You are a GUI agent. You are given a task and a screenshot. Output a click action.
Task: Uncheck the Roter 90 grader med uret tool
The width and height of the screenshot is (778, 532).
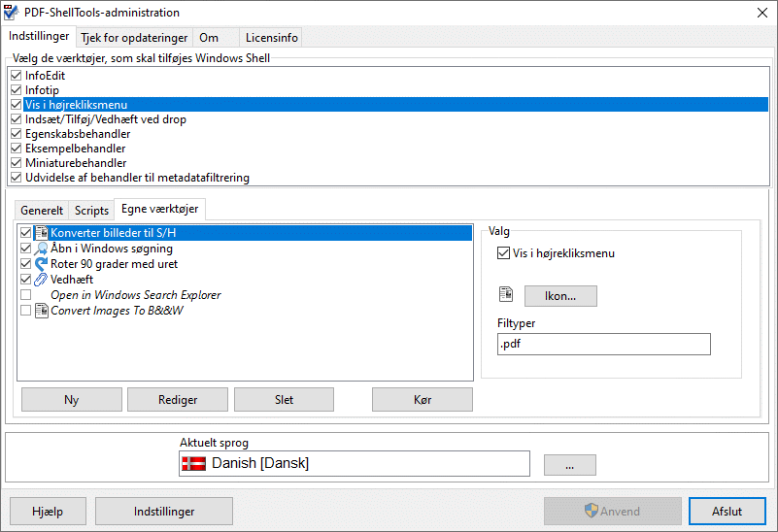(x=26, y=264)
